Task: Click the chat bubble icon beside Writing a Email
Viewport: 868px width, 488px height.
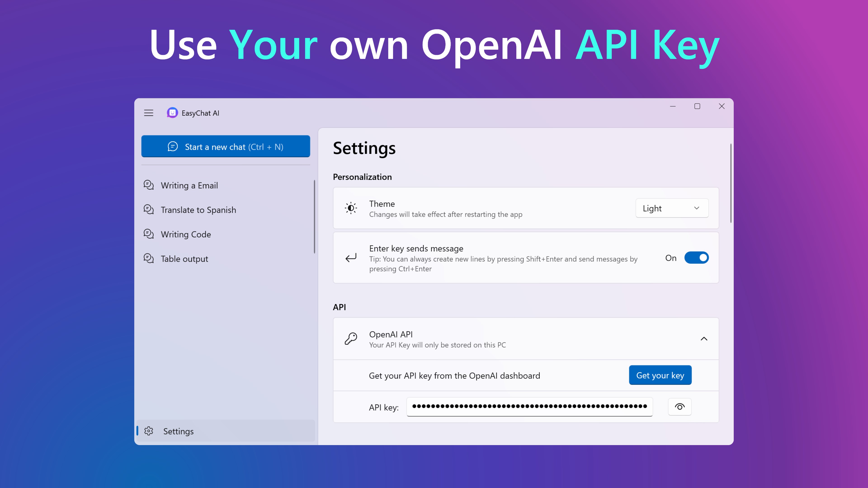Action: (x=149, y=185)
